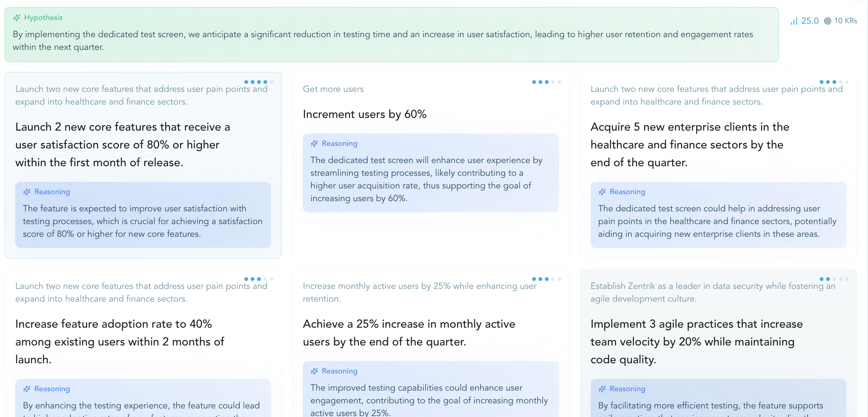The width and height of the screenshot is (868, 417).
Task: Click the 25.0 score value
Action: (x=809, y=21)
